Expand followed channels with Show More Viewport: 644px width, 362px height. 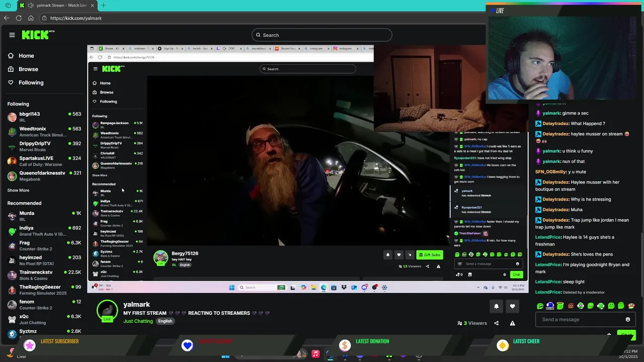point(18,191)
